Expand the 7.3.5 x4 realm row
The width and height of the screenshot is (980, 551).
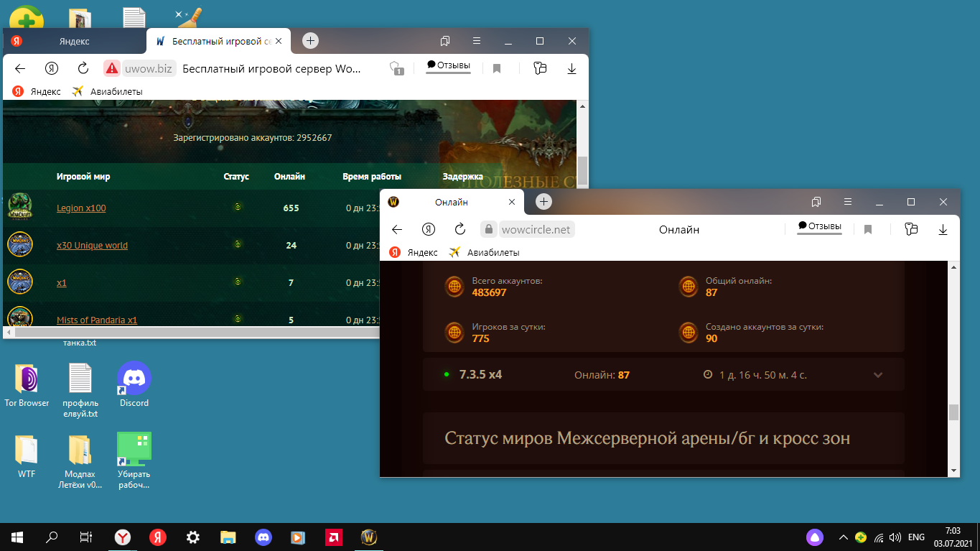click(x=877, y=375)
